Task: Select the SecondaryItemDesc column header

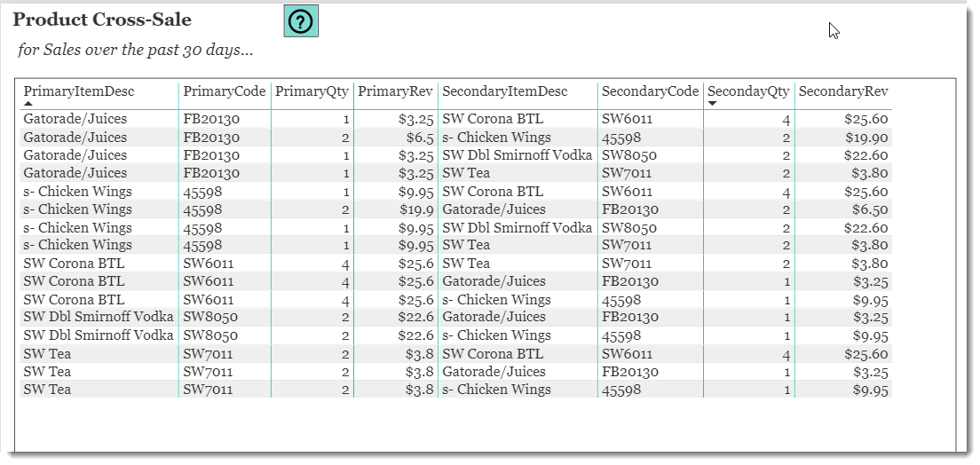Action: (505, 91)
